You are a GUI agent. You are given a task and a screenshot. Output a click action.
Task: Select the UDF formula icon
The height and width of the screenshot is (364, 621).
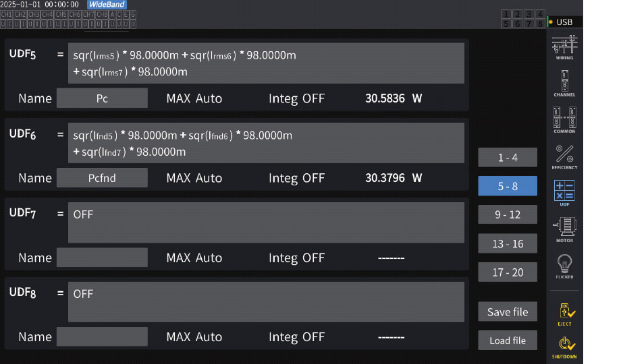pyautogui.click(x=564, y=191)
